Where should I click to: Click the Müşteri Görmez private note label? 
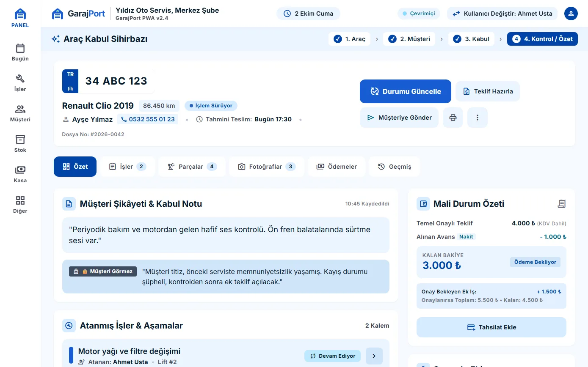pos(103,271)
